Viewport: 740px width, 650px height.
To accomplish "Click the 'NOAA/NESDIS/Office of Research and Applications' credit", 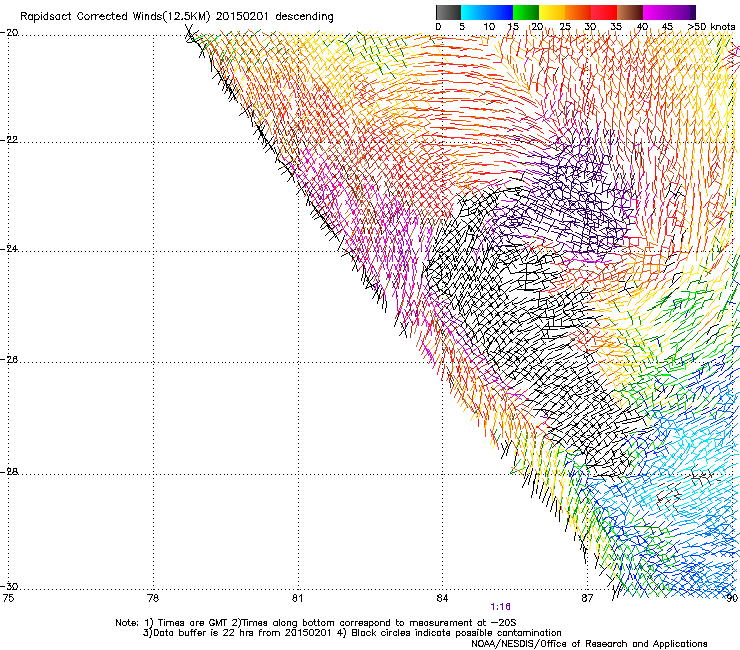I will coord(589,644).
